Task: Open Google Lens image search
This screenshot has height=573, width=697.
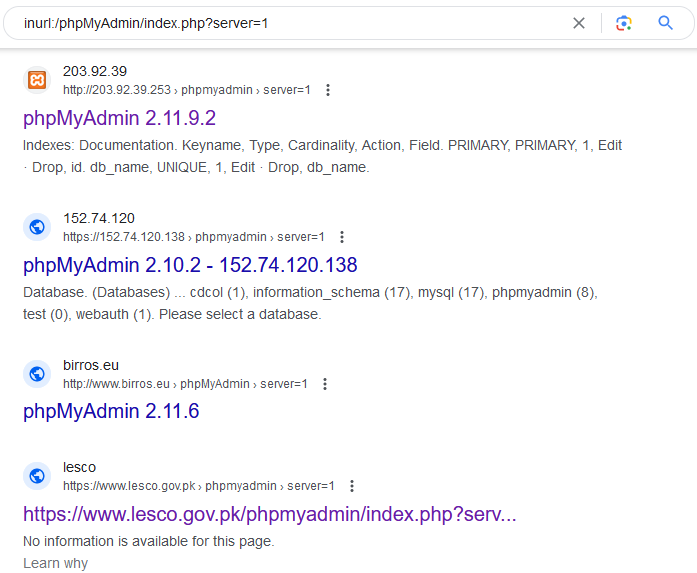Action: coord(624,23)
